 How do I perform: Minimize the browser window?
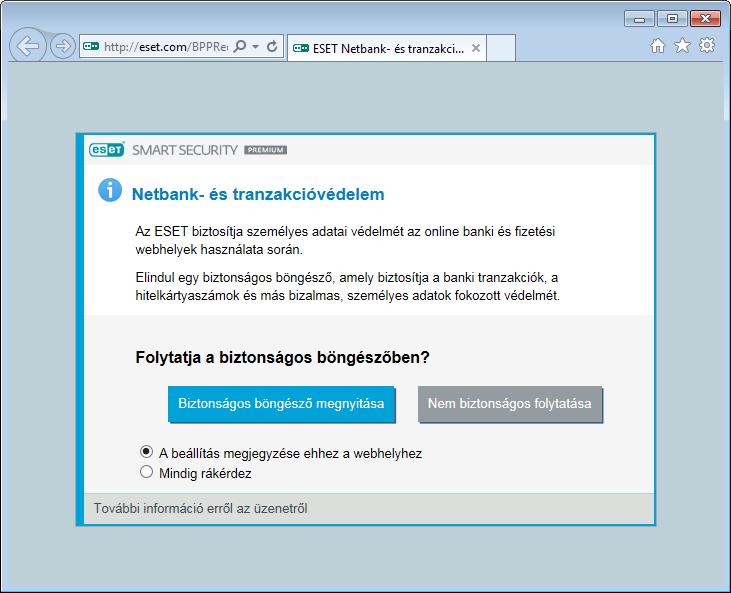(639, 19)
